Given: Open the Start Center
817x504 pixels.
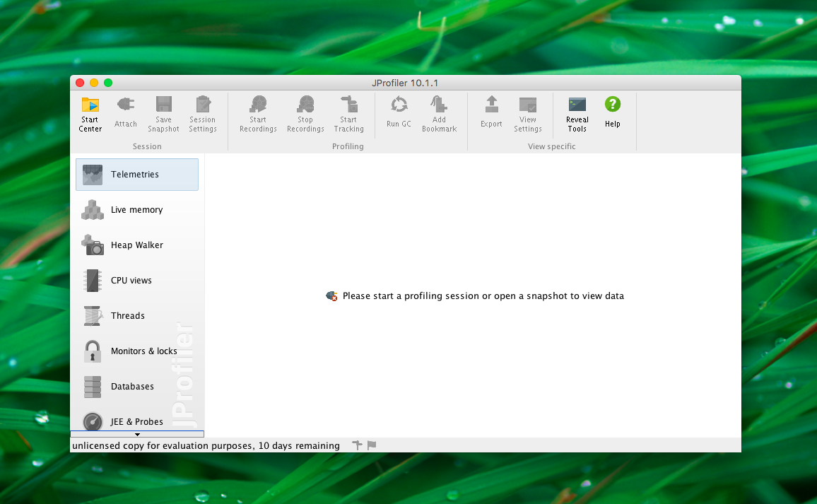Looking at the screenshot, I should click(90, 114).
